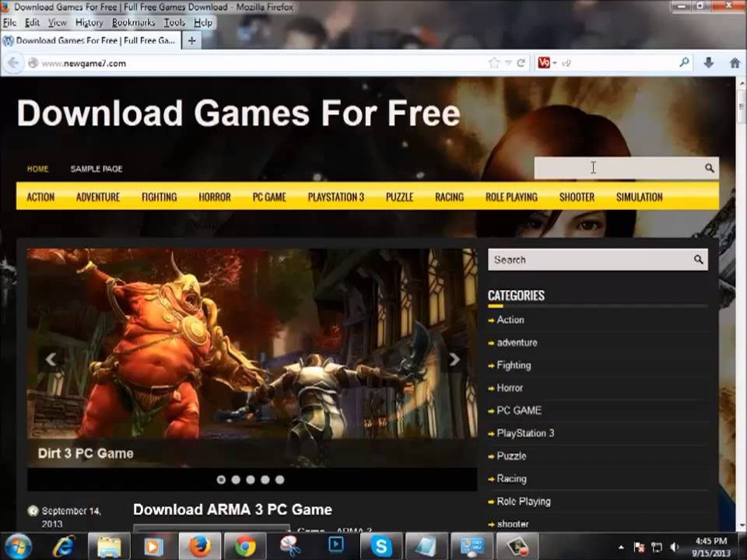Click the Download Games For Free site title
Screen dimensions: 747x560
(x=238, y=114)
